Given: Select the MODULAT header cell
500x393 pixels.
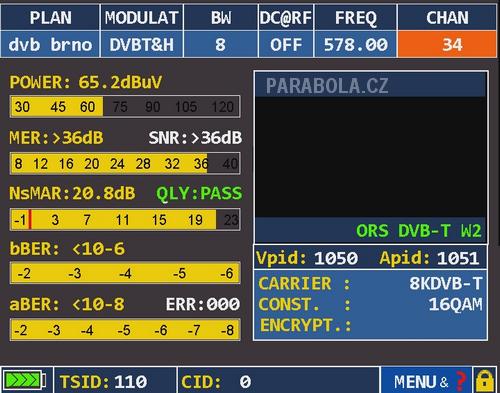Looking at the screenshot, I should point(142,18).
